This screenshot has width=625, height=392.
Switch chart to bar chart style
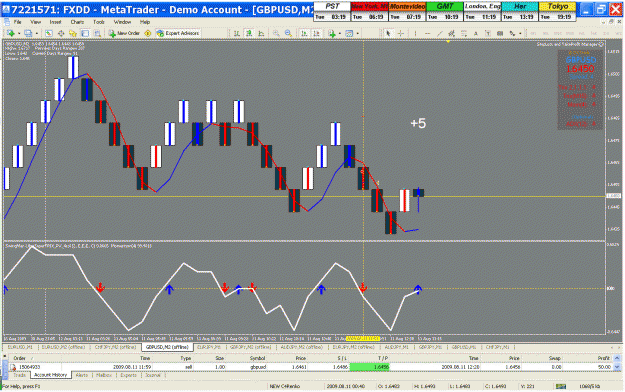237,33
